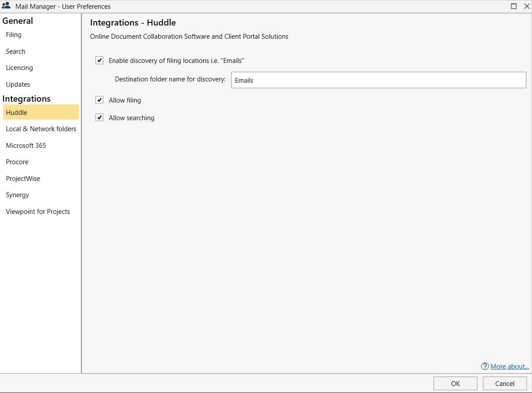Dismiss changes with the Cancel button
Viewport: 532px width, 393px height.
tap(504, 383)
